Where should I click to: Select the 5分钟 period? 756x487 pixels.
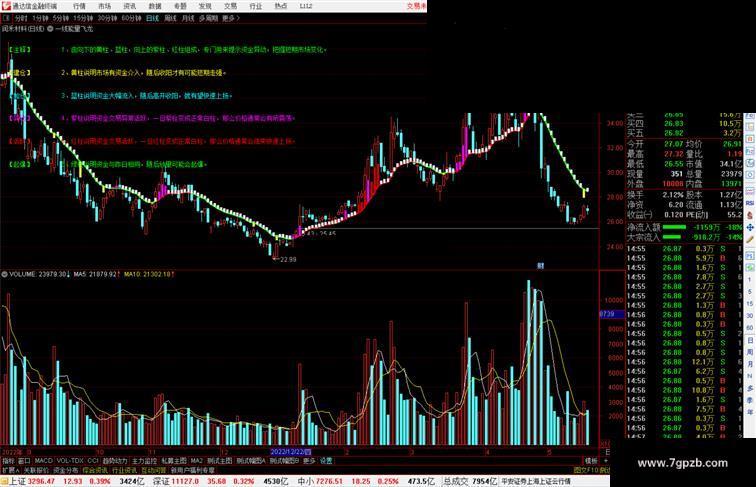point(61,18)
